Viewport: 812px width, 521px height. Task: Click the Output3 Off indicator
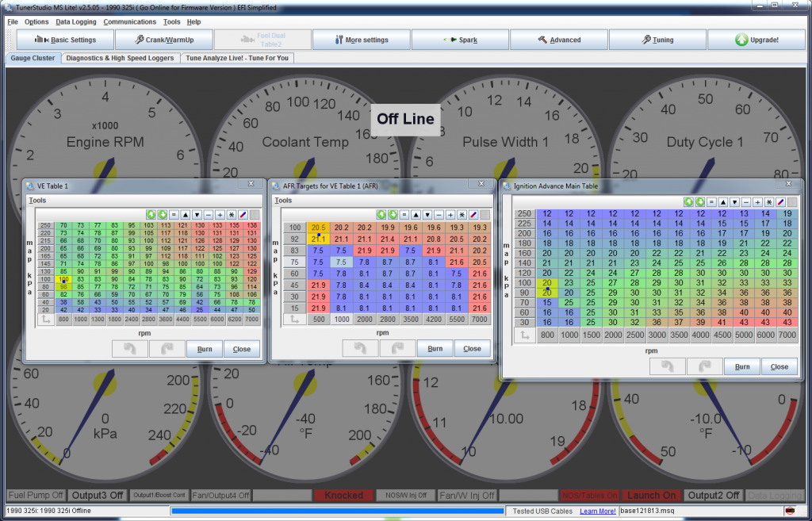tap(98, 496)
